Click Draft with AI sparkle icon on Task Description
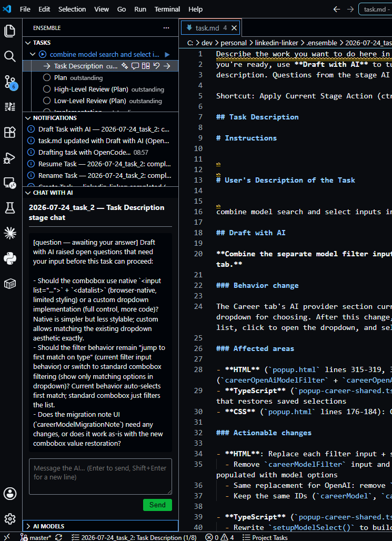The height and width of the screenshot is (541, 392). point(125,66)
